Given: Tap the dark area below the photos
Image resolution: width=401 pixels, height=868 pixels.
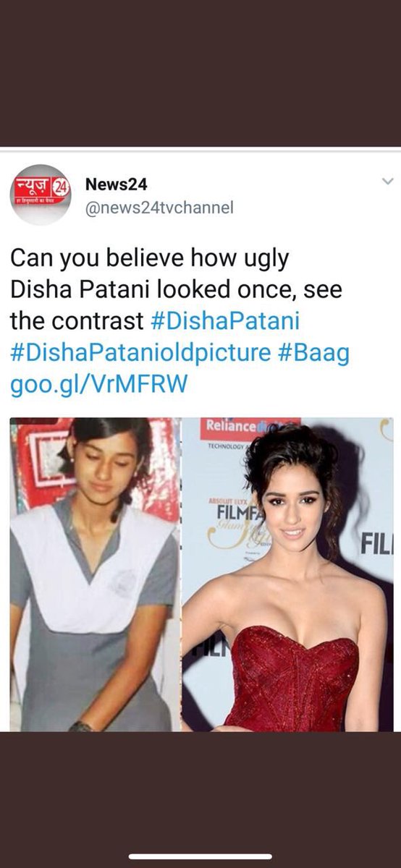Looking at the screenshot, I should point(200,792).
